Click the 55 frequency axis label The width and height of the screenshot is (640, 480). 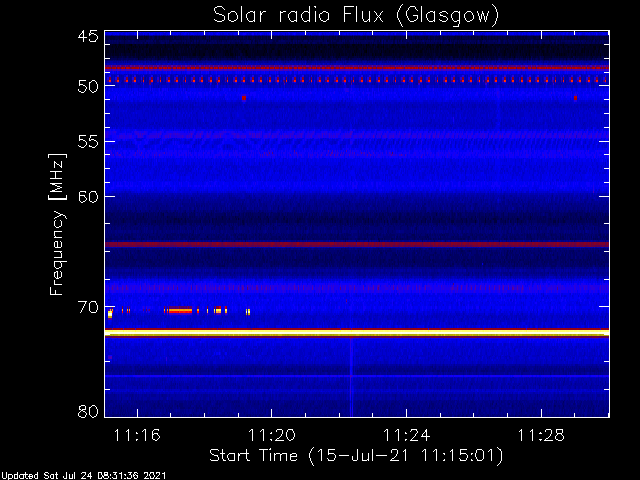coord(88,142)
